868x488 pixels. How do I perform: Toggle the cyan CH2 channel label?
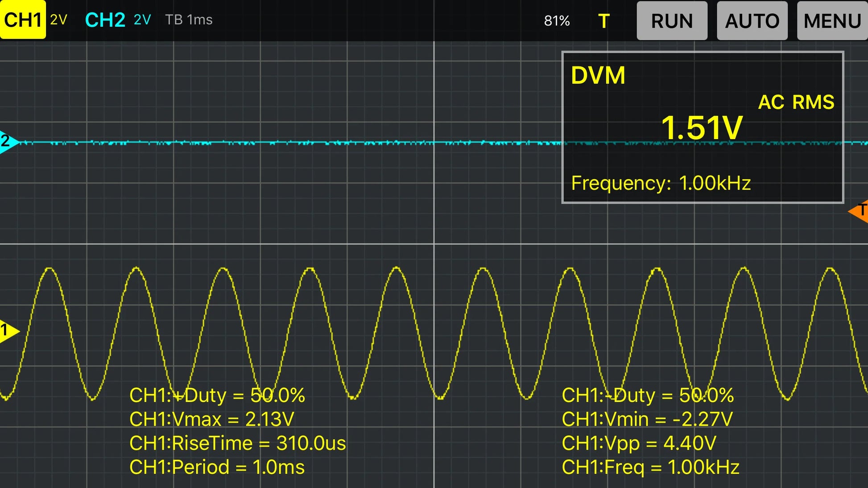[105, 20]
